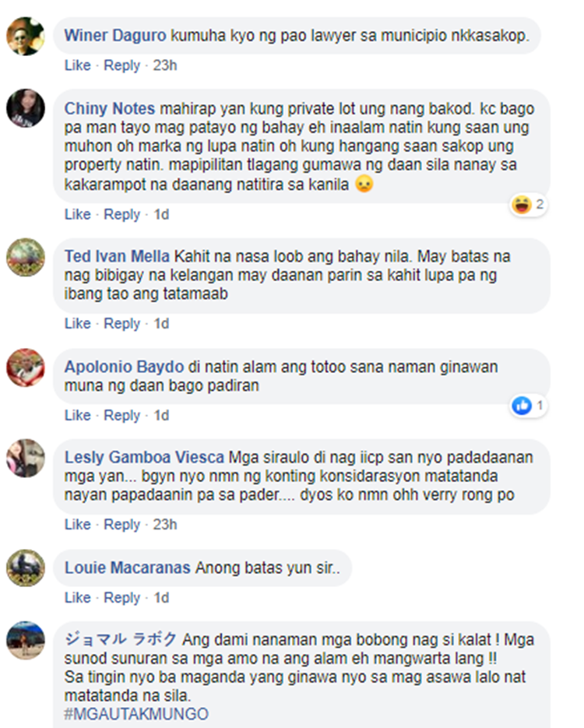The width and height of the screenshot is (584, 728).
Task: Reply to Chiny Notes' comment
Action: point(121,214)
